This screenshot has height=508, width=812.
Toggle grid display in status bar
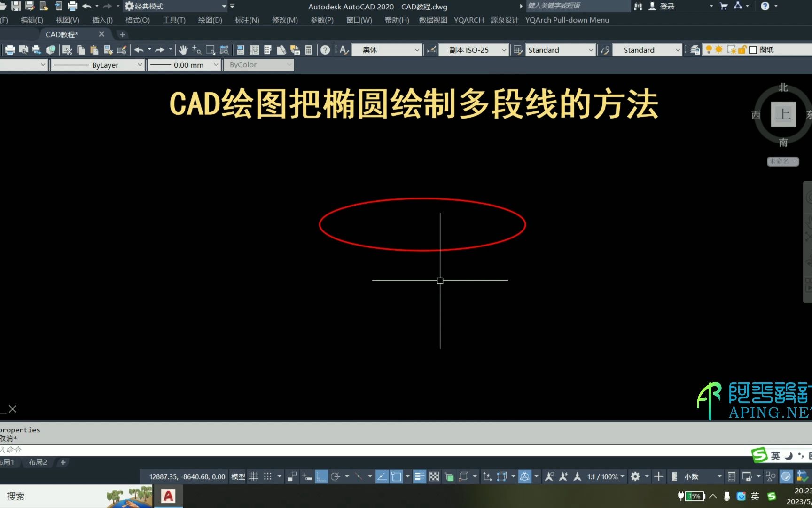click(254, 476)
